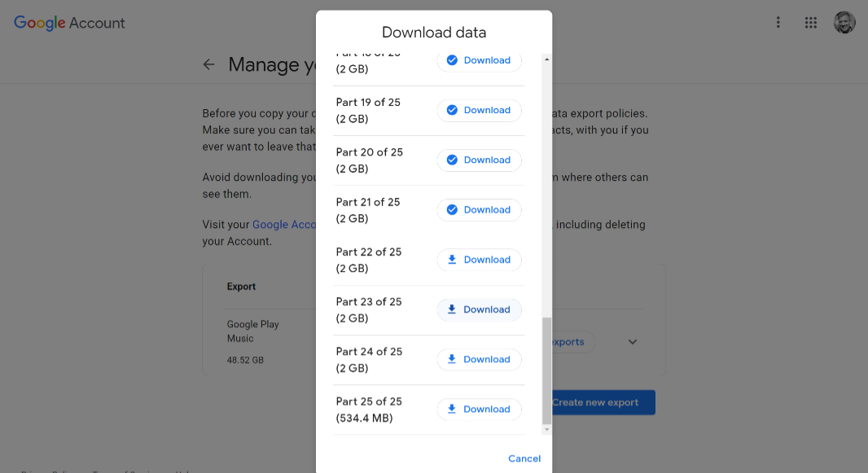Download Part 23 of 25
868x473 pixels.
479,310
